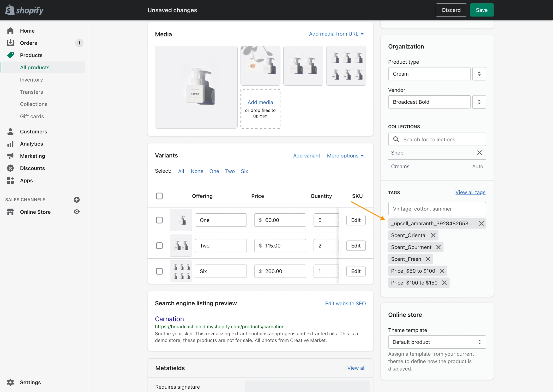Add a sales channel with plus icon
This screenshot has height=392, width=553.
[x=77, y=200]
